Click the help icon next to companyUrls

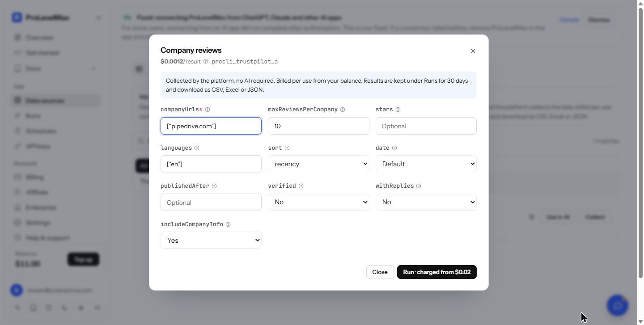point(208,110)
